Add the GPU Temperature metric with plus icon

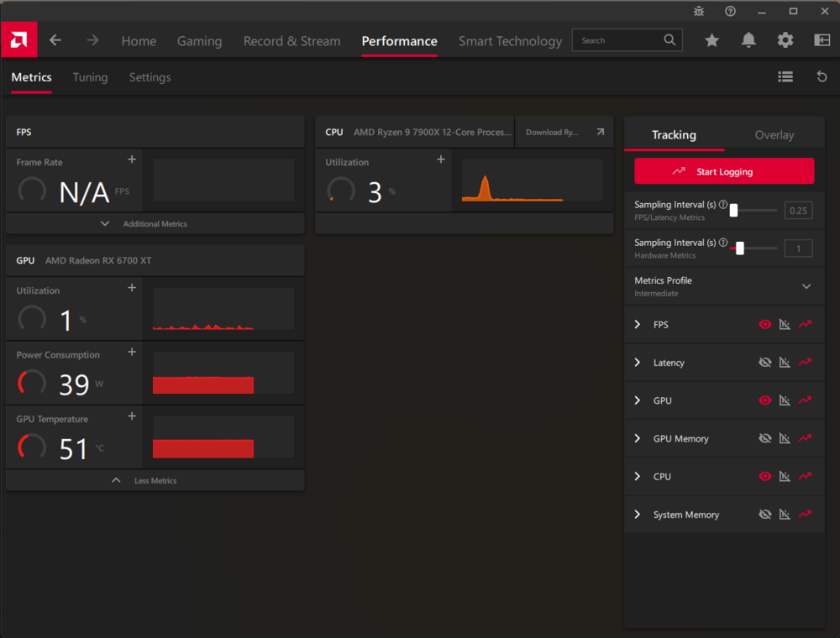[x=132, y=416]
